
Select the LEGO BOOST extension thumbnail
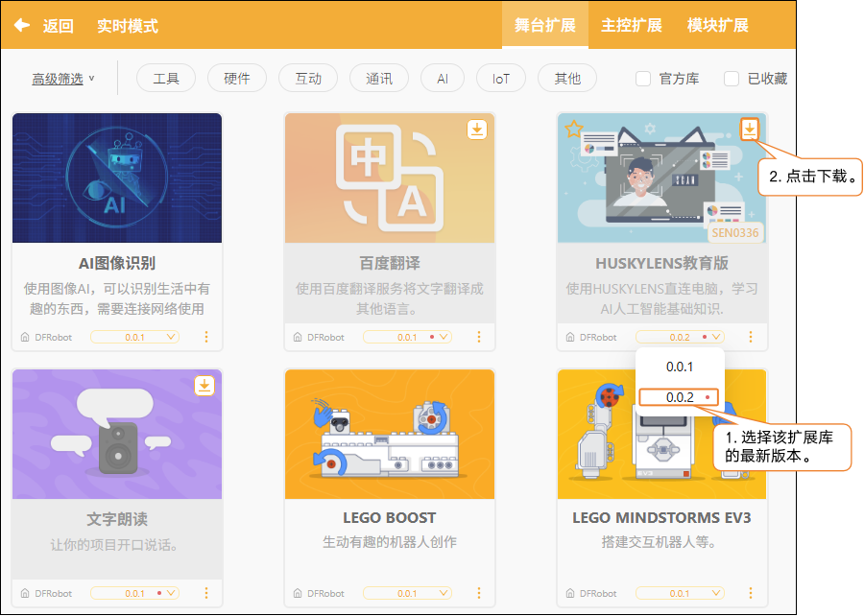(390, 435)
